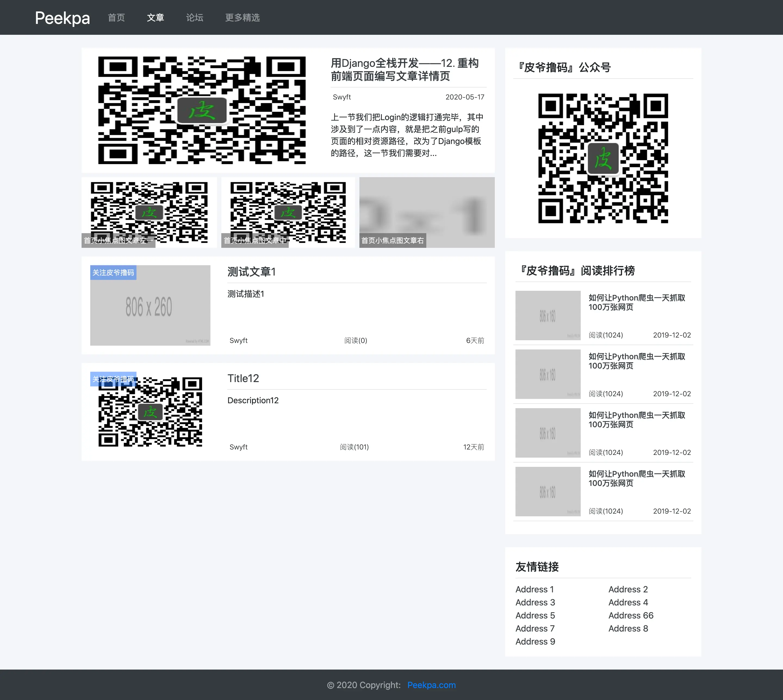The height and width of the screenshot is (700, 783).
Task: Click the Peekpa.com footer link
Action: (431, 685)
